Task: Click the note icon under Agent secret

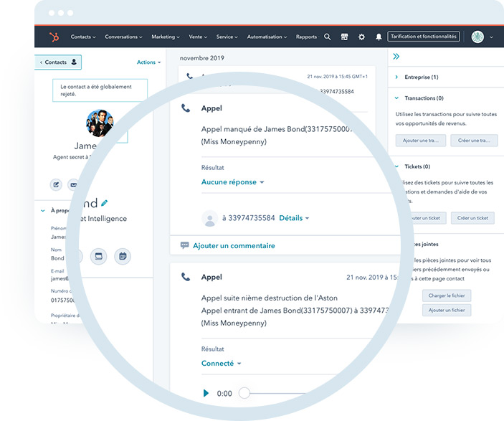Action: (56, 184)
